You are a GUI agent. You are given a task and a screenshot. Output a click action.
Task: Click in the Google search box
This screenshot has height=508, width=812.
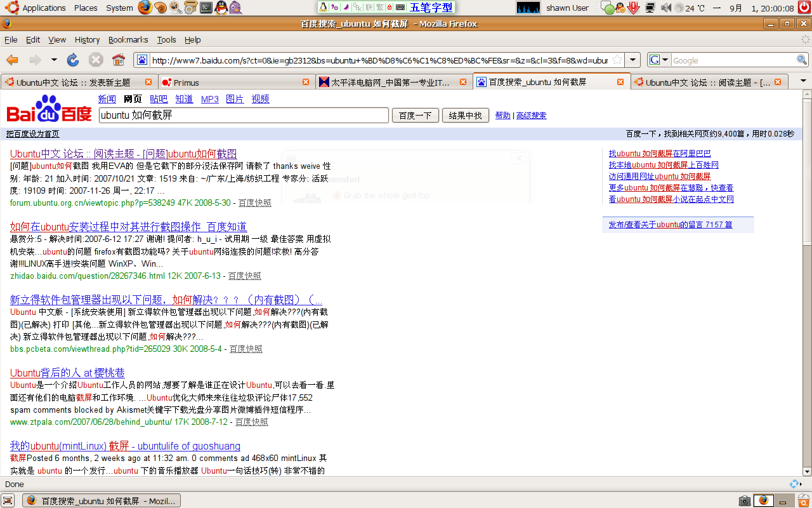[733, 60]
